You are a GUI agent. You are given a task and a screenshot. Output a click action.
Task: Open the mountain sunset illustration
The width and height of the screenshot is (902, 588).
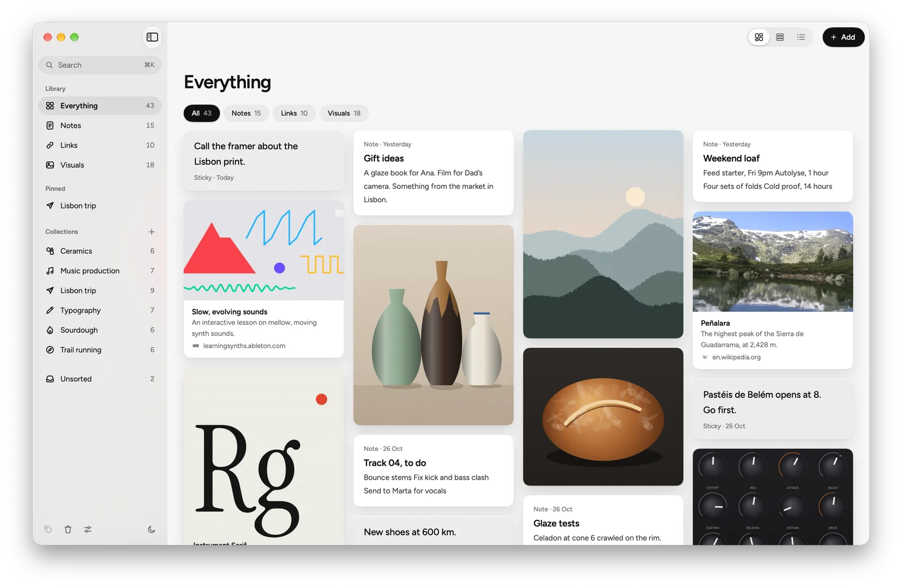(603, 235)
